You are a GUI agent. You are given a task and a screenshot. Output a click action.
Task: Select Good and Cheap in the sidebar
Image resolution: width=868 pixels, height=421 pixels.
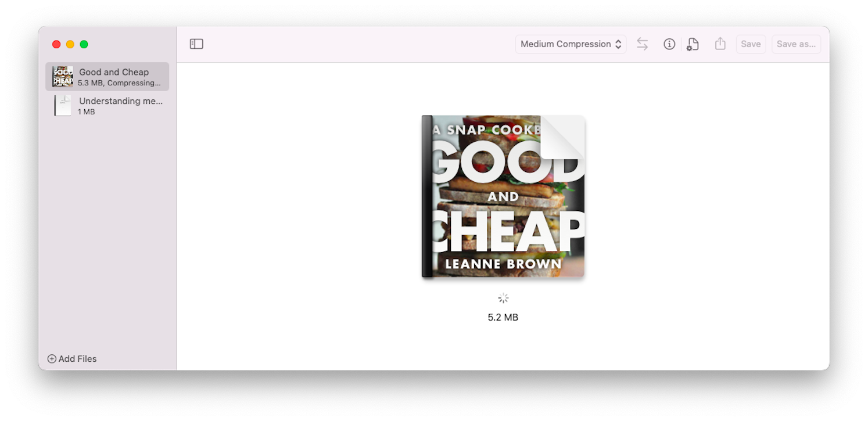tap(114, 73)
